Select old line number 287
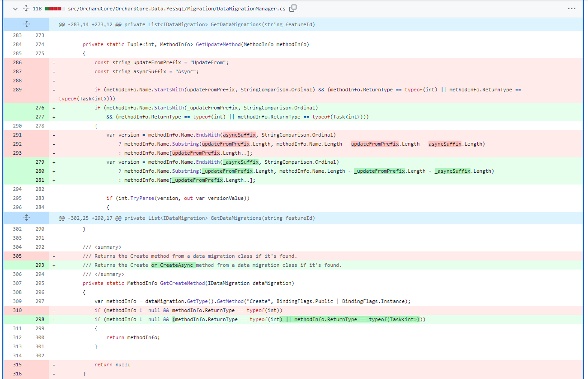 click(17, 71)
